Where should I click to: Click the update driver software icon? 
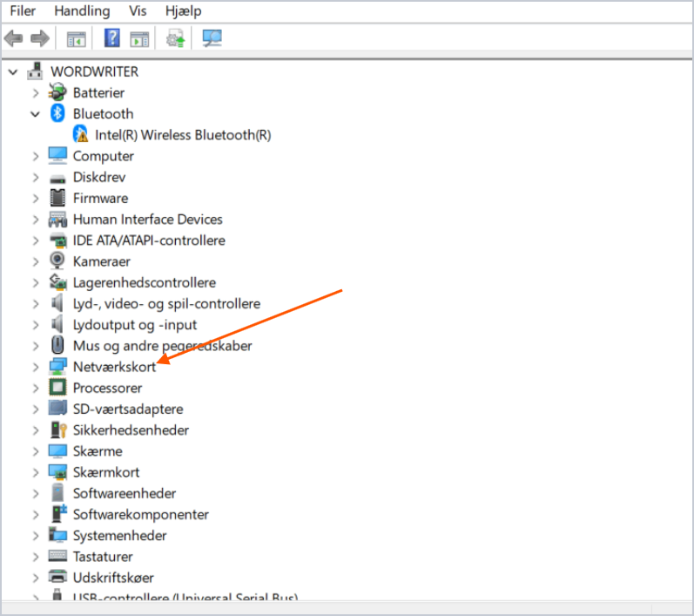[175, 38]
